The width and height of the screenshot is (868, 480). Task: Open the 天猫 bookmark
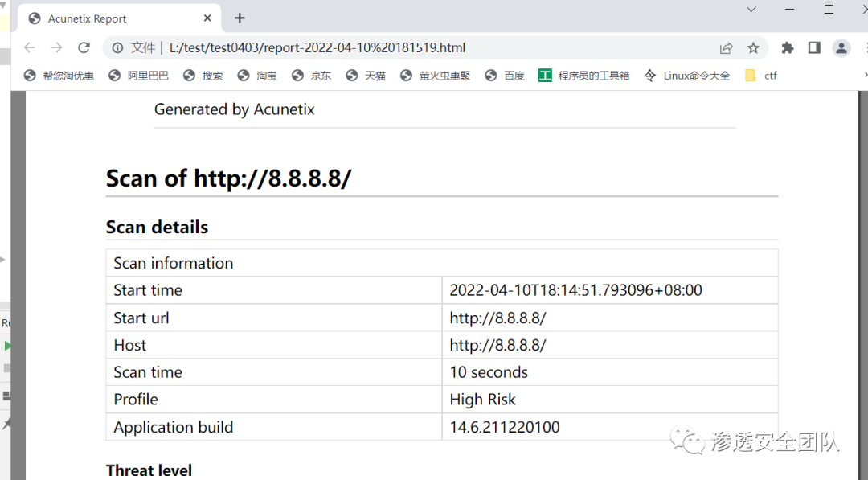point(366,76)
